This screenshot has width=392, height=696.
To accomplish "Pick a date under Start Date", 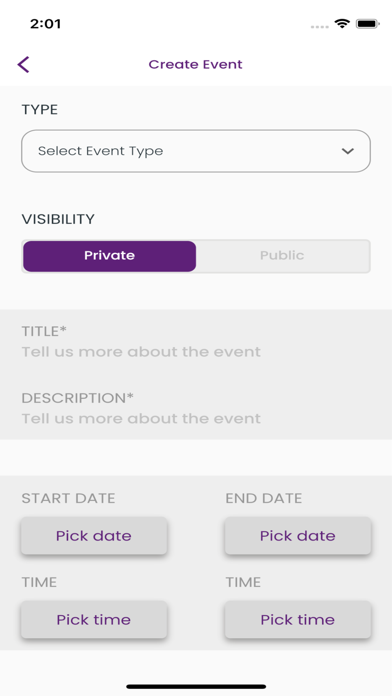I will [94, 536].
